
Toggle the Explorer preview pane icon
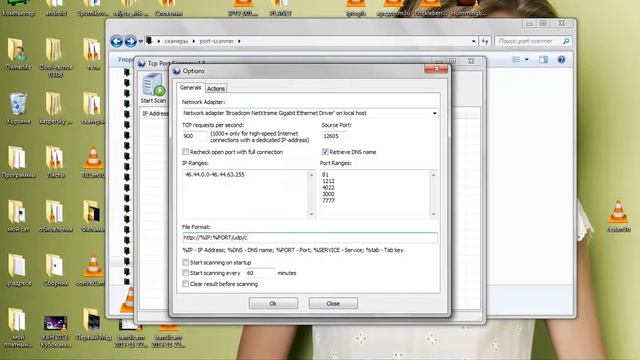(543, 60)
